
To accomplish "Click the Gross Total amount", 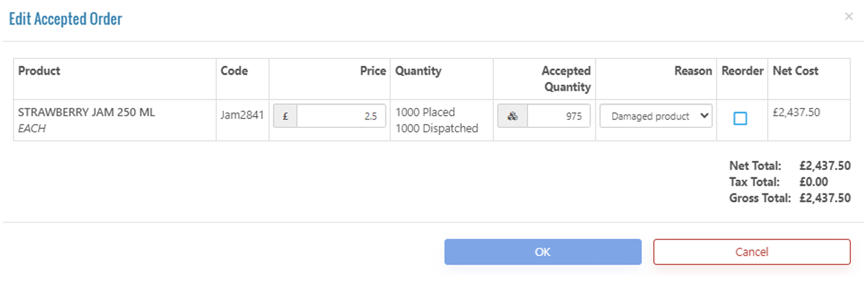I will coord(824,198).
